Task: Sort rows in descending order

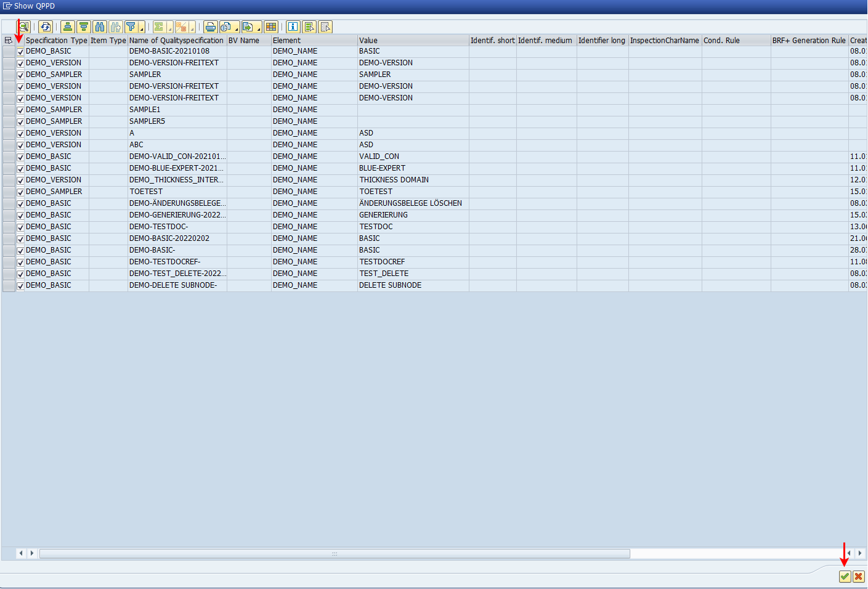Action: point(84,27)
